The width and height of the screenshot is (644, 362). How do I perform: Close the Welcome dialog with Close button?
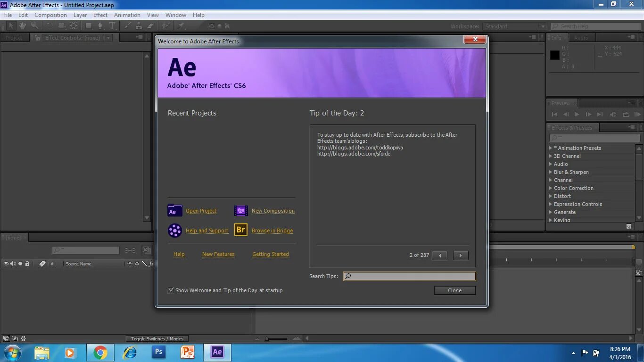coord(454,290)
